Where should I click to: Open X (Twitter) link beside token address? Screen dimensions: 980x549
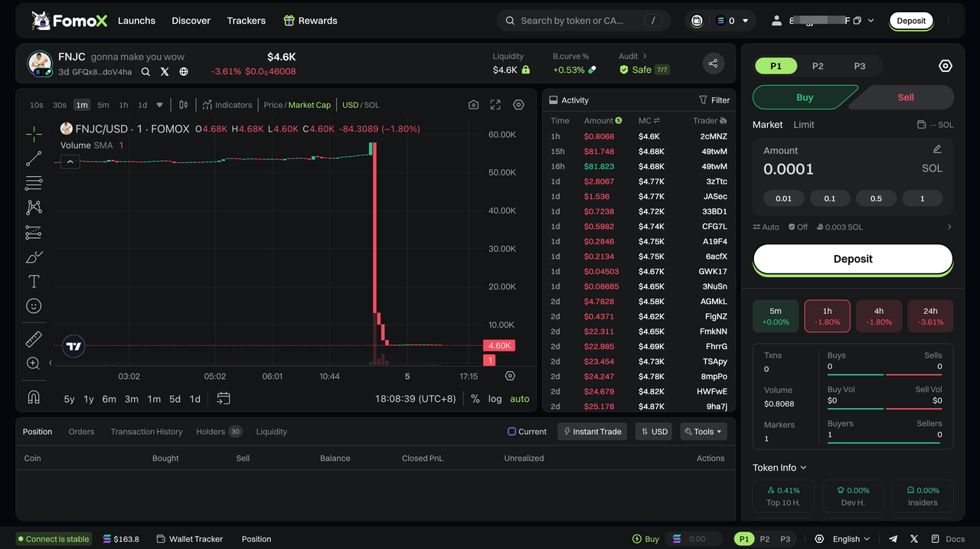tap(165, 72)
